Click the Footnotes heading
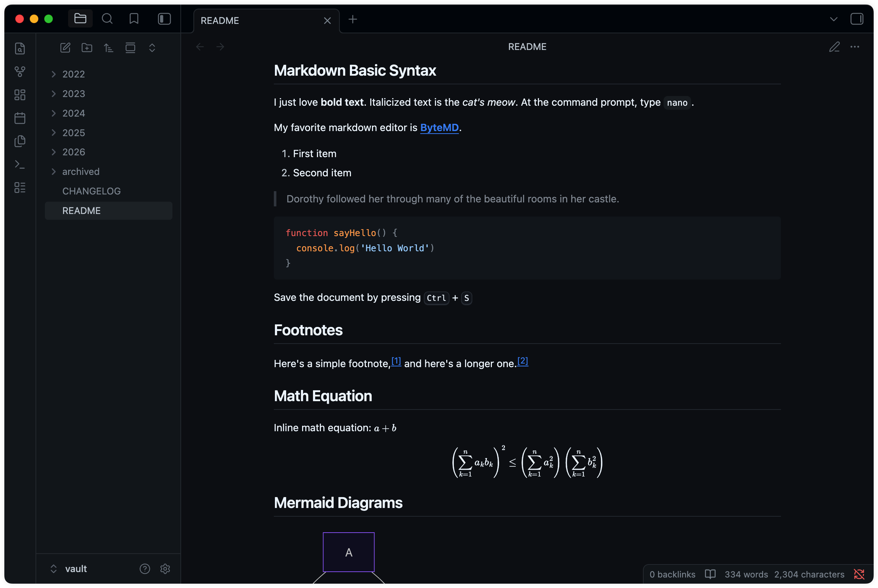Viewport: 878px width, 588px height. click(x=308, y=330)
